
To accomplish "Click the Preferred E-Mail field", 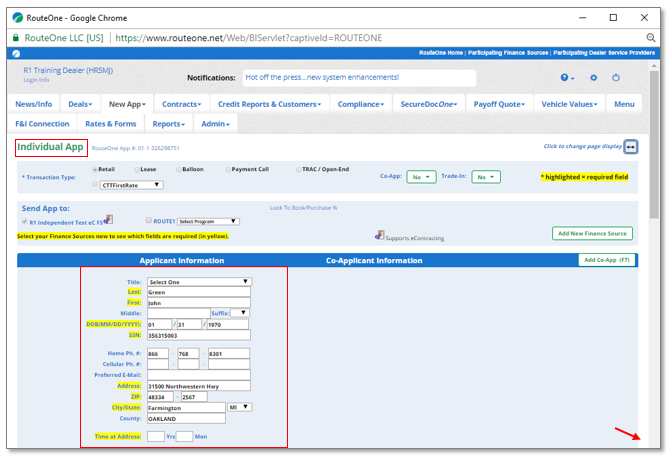I will point(199,375).
